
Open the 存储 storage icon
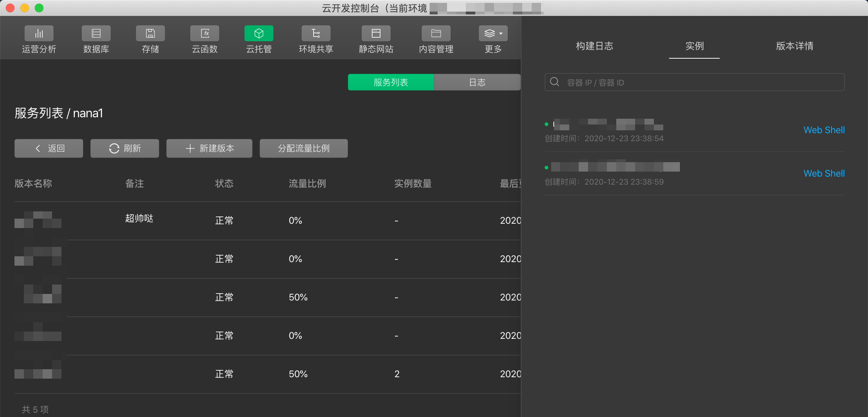[150, 34]
